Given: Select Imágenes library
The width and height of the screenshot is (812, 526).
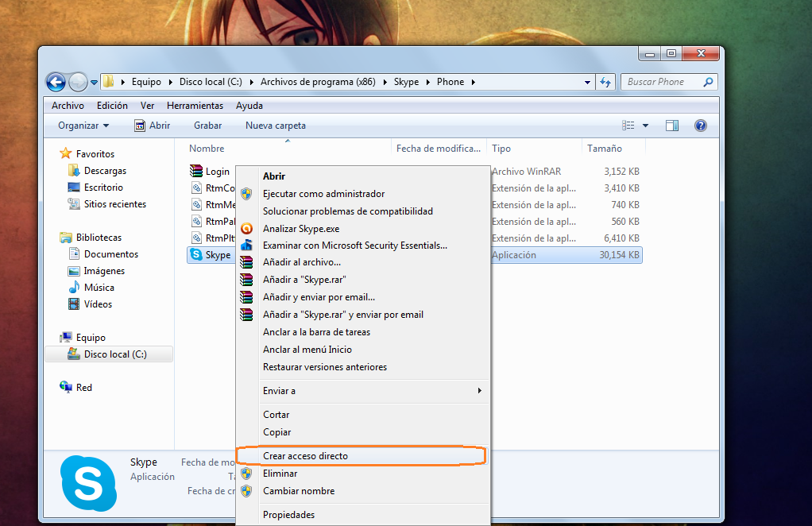Looking at the screenshot, I should coord(104,271).
